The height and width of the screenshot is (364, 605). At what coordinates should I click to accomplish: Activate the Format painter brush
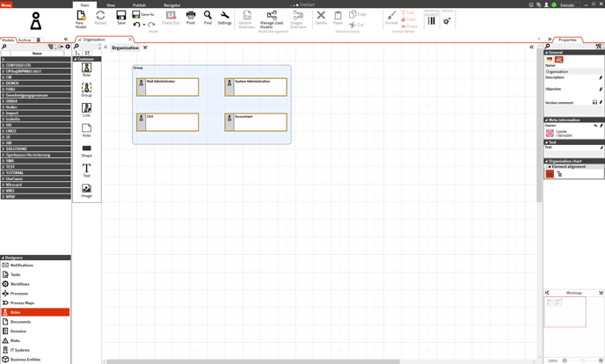tap(391, 18)
